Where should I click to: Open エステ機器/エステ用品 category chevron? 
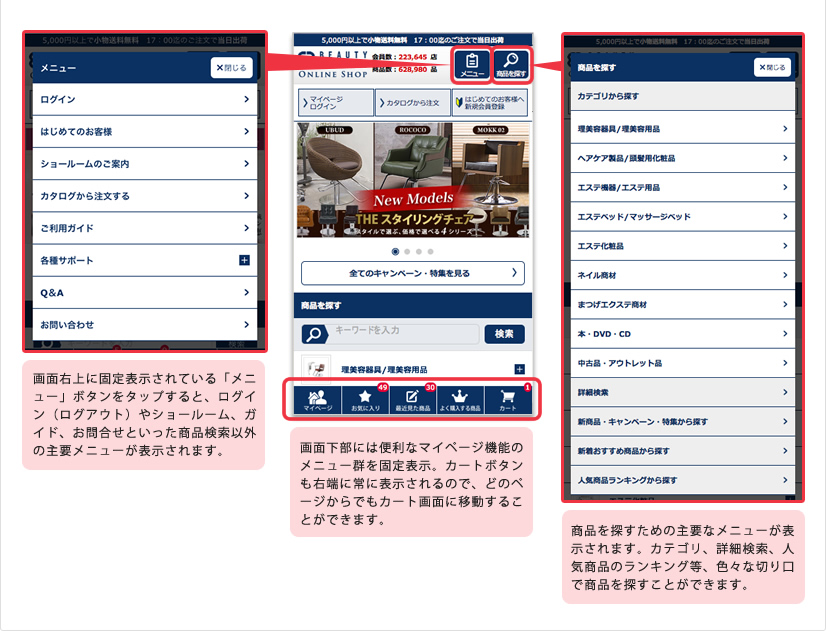(x=784, y=187)
